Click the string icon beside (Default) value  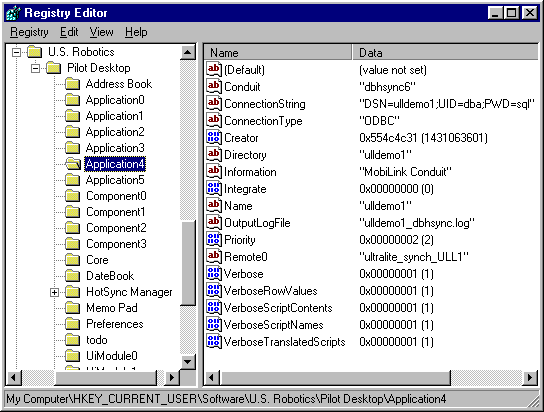[214, 69]
